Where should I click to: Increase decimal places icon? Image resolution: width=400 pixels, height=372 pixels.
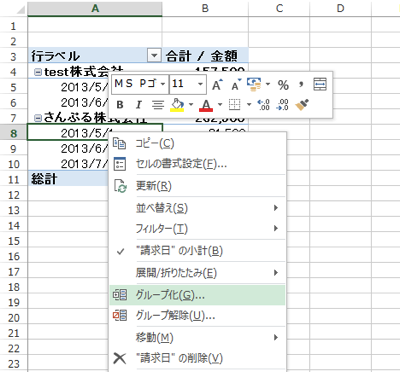point(264,105)
